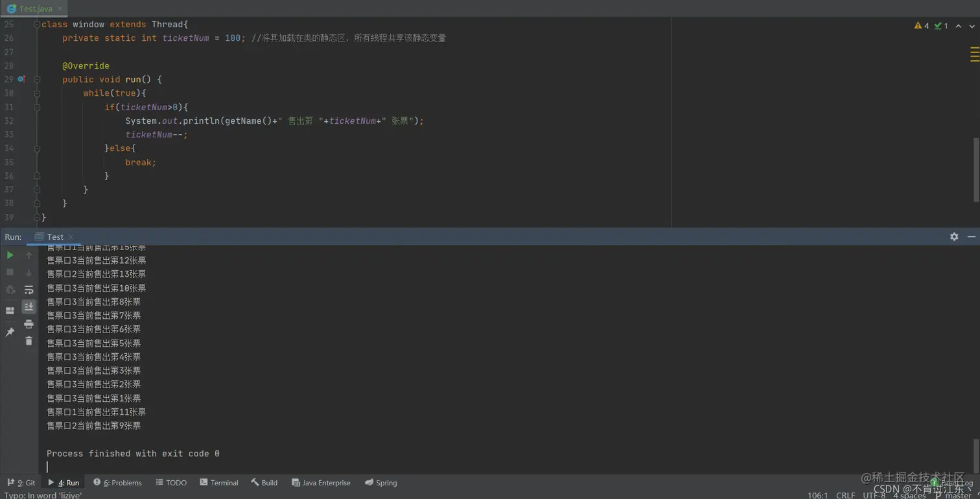Image resolution: width=980 pixels, height=499 pixels.
Task: Select the Test tab in Run panel
Action: pyautogui.click(x=55, y=237)
